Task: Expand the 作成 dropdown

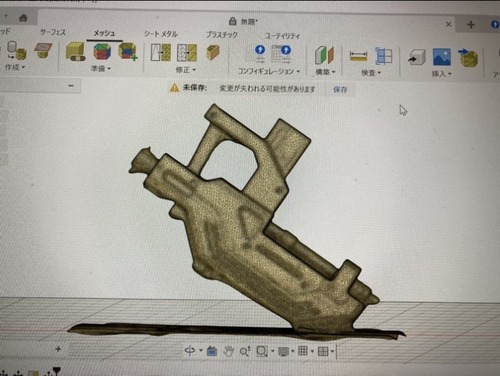Action: pyautogui.click(x=15, y=67)
